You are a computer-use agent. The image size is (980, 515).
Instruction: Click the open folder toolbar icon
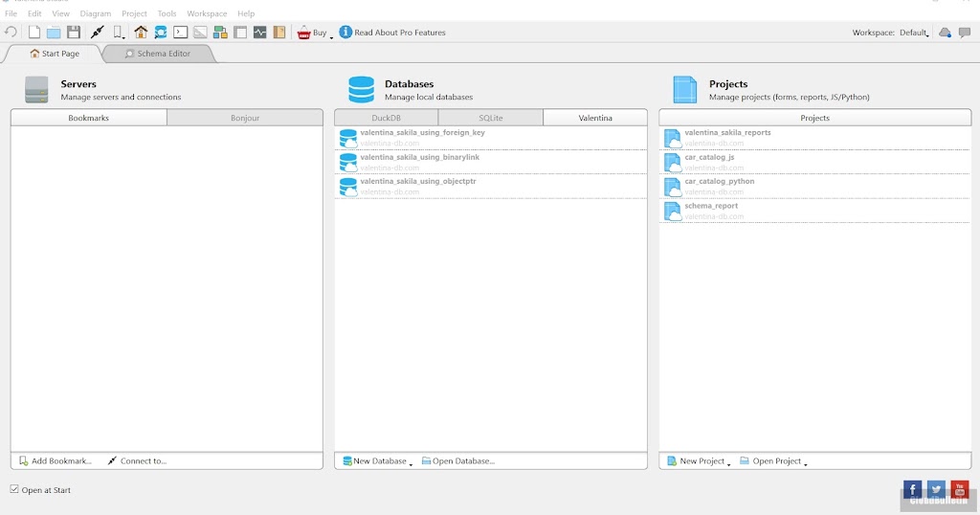[54, 32]
